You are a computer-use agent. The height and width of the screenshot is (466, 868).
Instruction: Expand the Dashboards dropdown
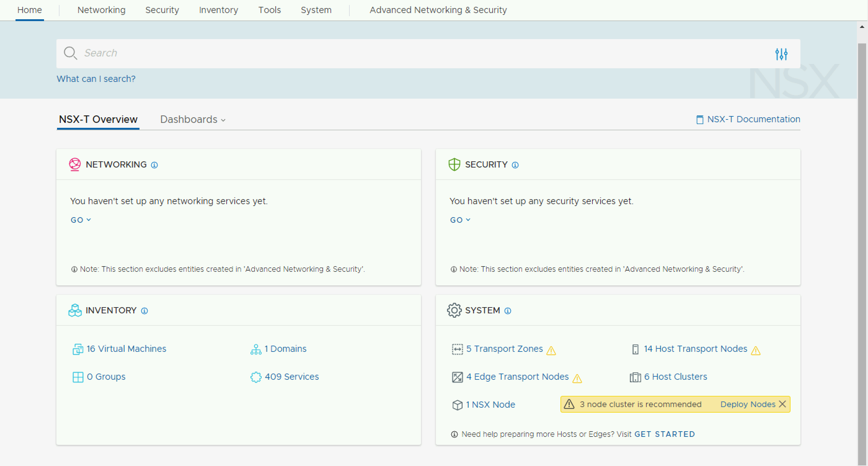pyautogui.click(x=193, y=120)
